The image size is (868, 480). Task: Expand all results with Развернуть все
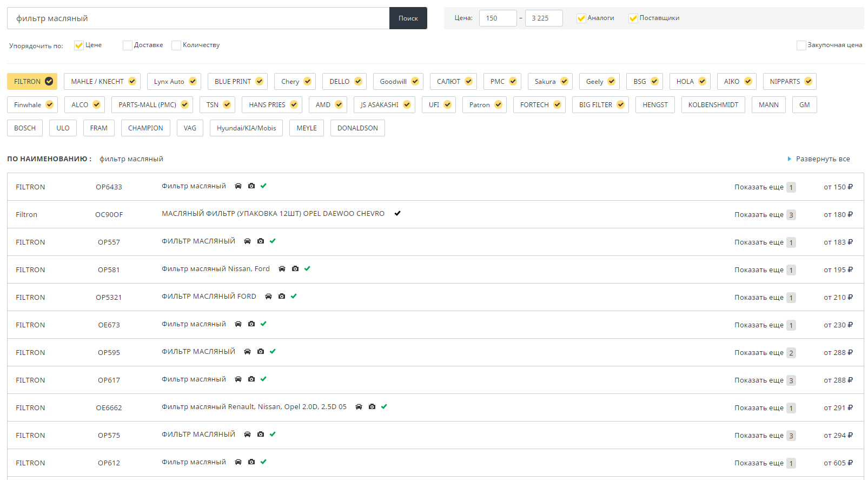point(818,159)
